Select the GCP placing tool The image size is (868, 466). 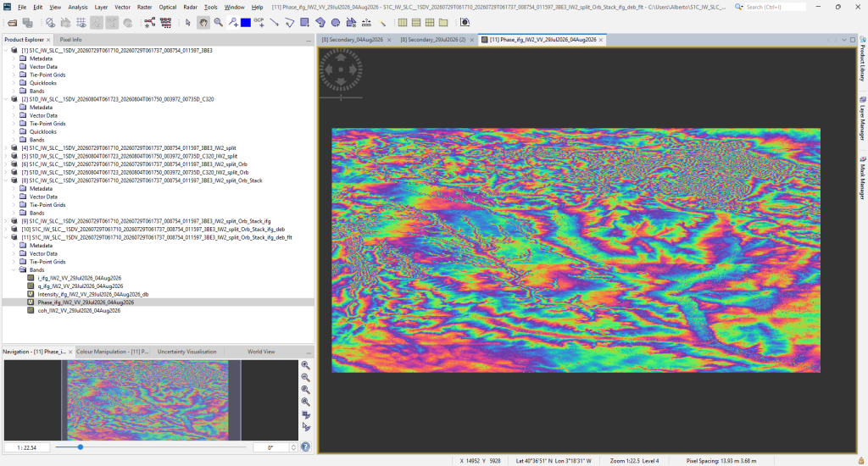click(259, 23)
